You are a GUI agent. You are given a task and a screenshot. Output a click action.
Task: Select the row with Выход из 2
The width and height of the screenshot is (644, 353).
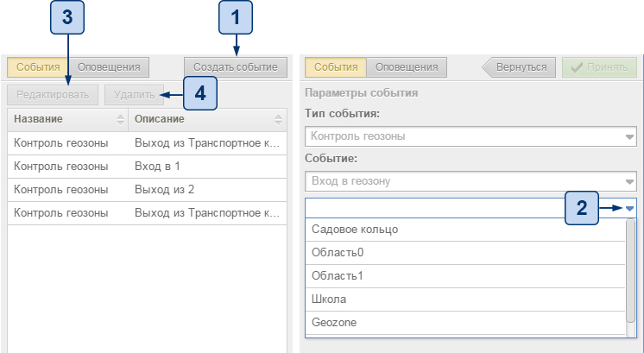[x=147, y=190]
